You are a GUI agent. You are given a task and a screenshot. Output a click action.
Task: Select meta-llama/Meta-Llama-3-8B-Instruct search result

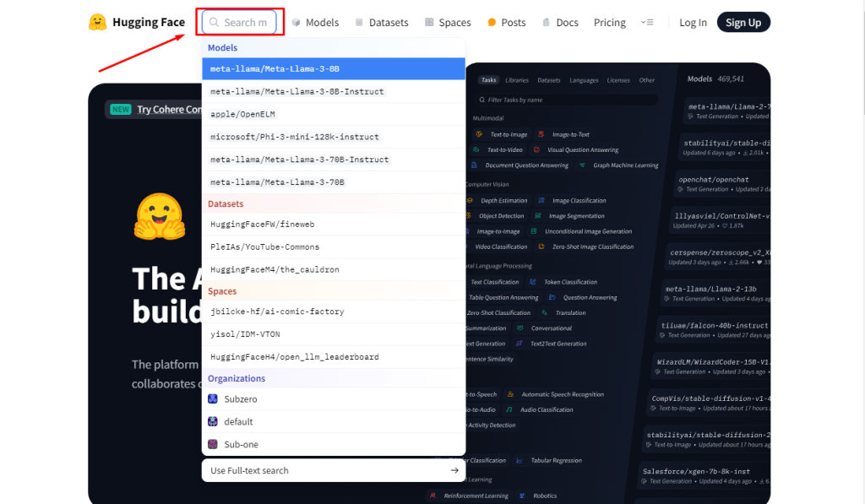tap(297, 91)
